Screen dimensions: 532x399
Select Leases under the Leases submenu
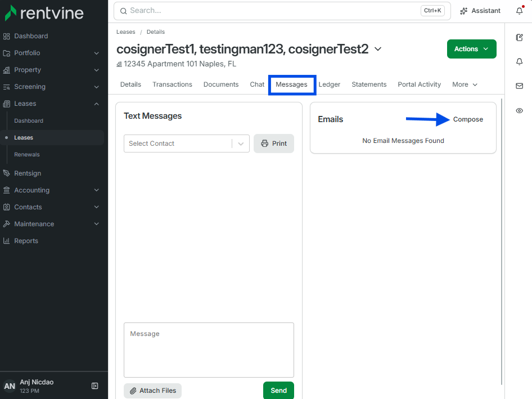click(24, 138)
